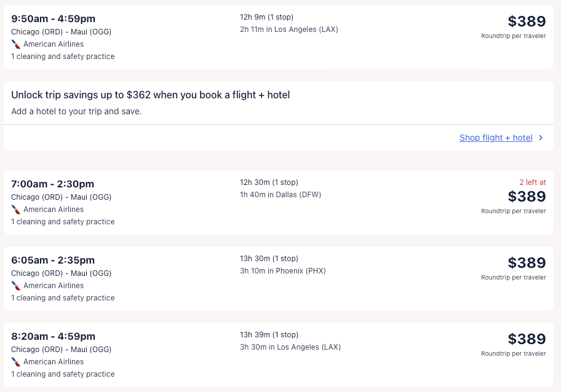This screenshot has height=392, width=561.
Task: Click the Dallas (DFW) layover details
Action: click(x=280, y=195)
